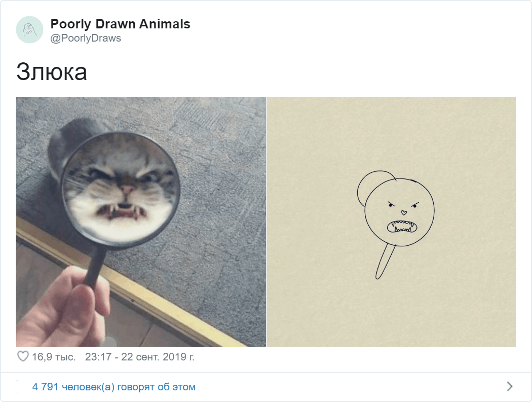Click the 16,9 тыс. likes count
The height and width of the screenshot is (402, 532).
(54, 357)
